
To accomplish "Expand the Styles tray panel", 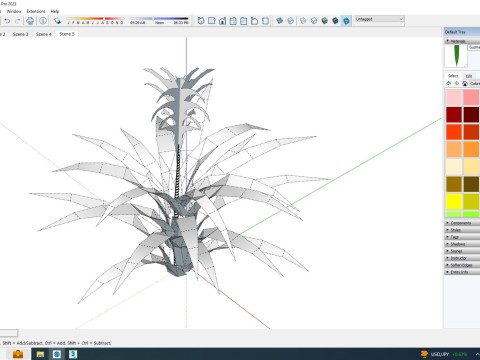I will [463, 230].
